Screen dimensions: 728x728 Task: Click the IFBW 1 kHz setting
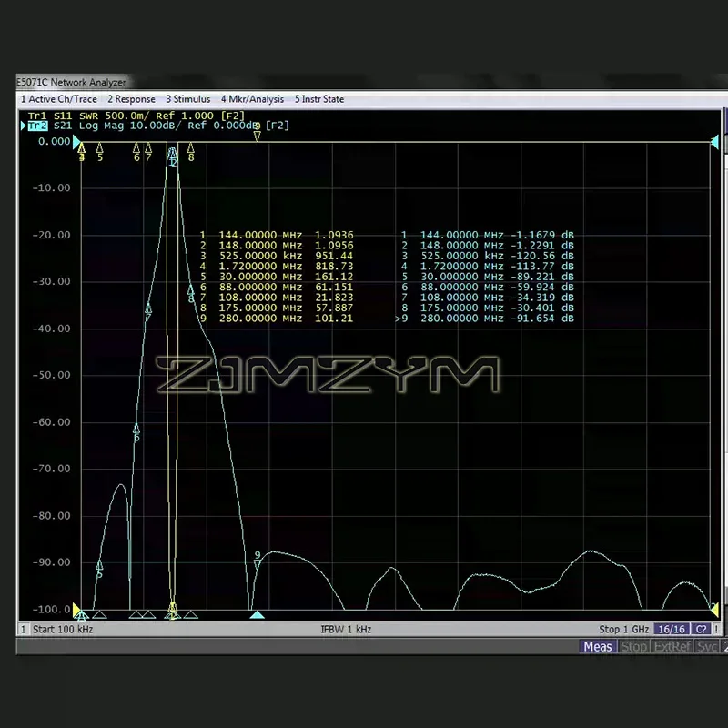(346, 629)
